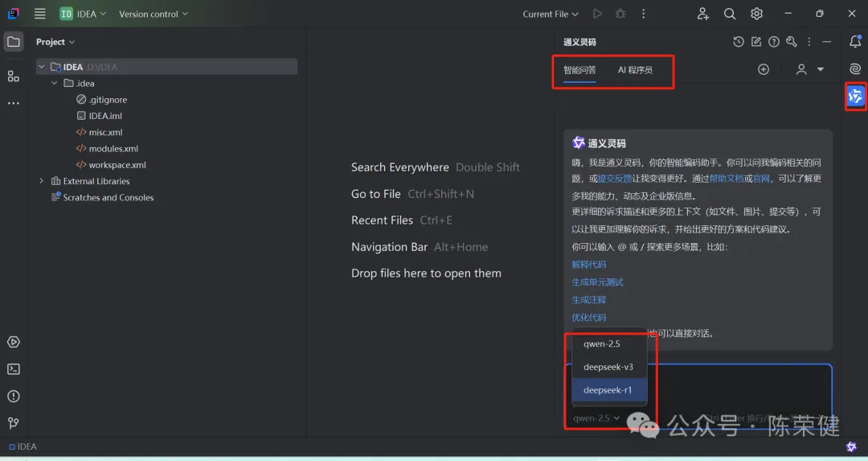Open the qwen-2.5 model selector
Screen dimensions: 868x461
(x=596, y=418)
